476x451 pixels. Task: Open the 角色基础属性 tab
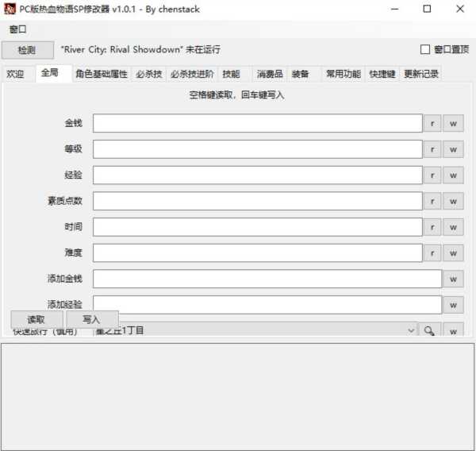[102, 74]
